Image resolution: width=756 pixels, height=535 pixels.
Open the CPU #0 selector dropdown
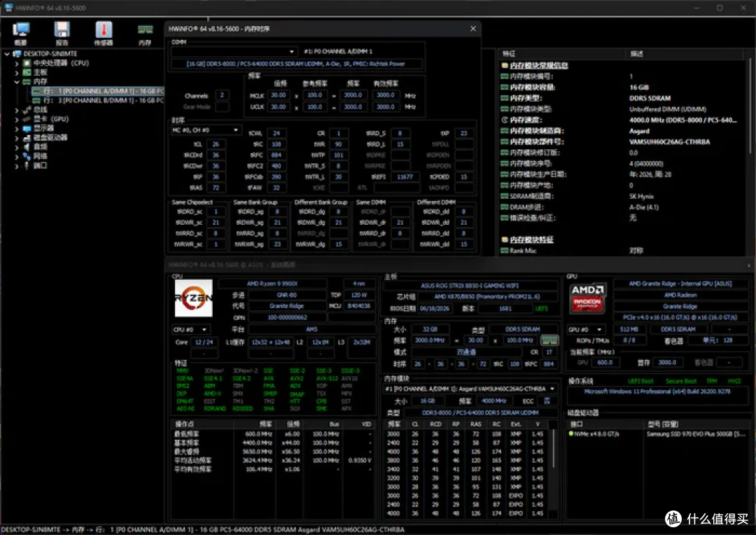[x=191, y=330]
